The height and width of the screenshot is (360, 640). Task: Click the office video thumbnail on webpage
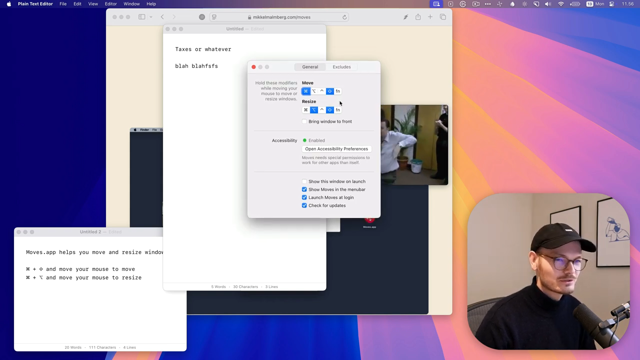click(414, 145)
